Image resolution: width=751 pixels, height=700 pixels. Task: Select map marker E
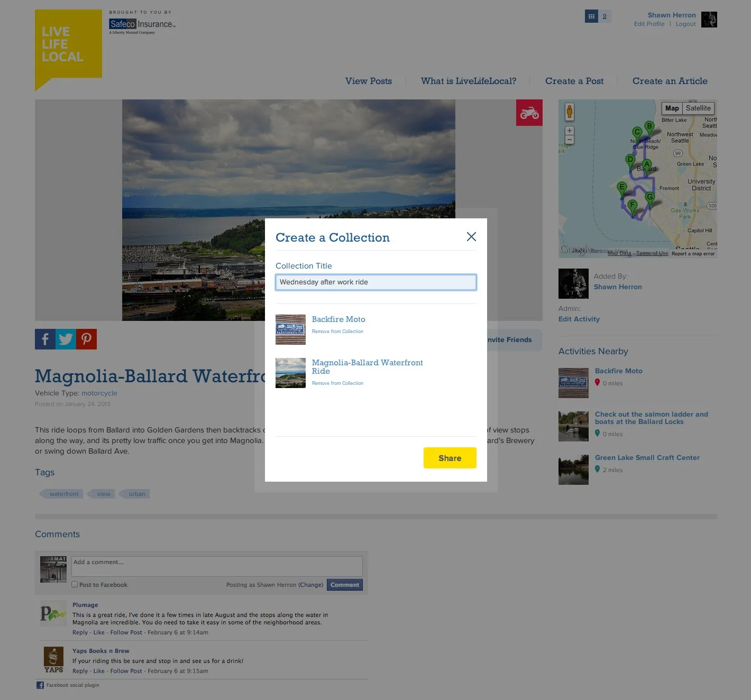622,188
